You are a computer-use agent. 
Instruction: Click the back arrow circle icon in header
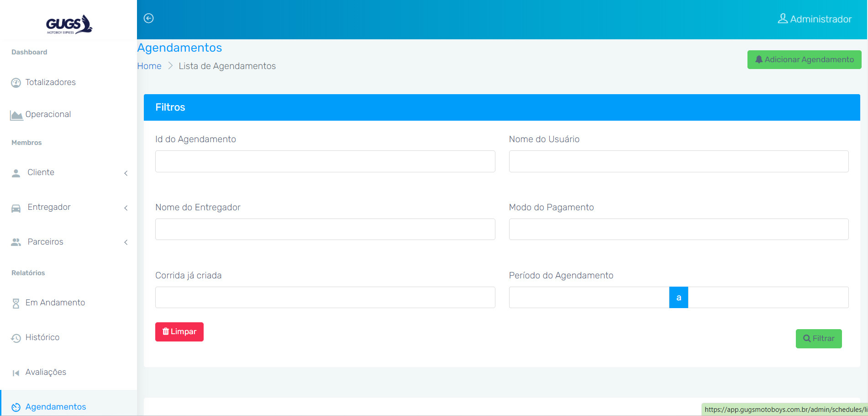[x=148, y=18]
